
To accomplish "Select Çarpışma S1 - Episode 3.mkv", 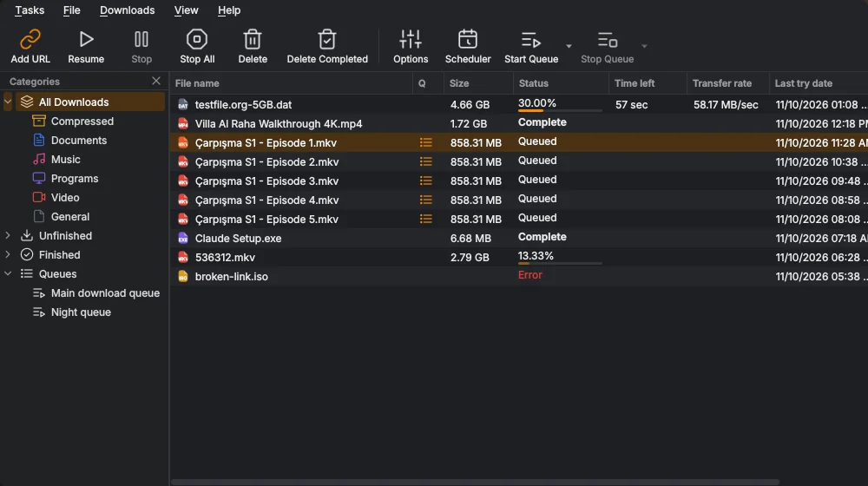I will (x=519, y=181).
